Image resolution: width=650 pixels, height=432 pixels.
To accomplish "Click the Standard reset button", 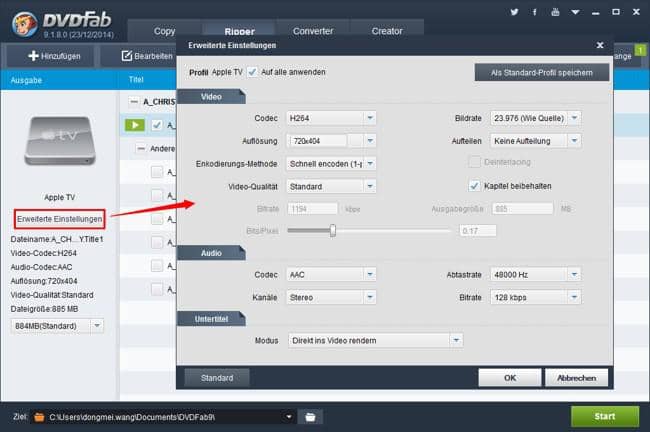I will [217, 378].
